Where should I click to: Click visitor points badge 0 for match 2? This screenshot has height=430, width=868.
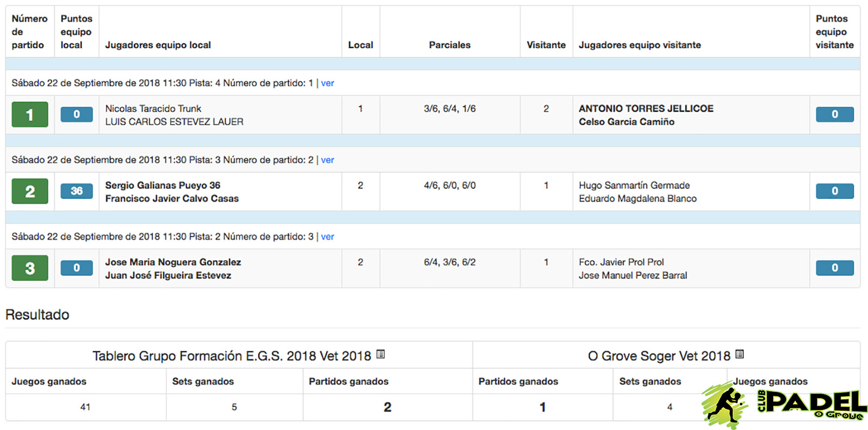point(834,191)
